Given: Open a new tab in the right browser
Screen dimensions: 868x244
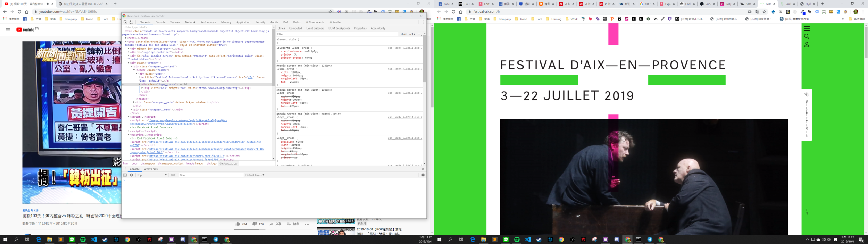Looking at the screenshot, I should click(823, 4).
